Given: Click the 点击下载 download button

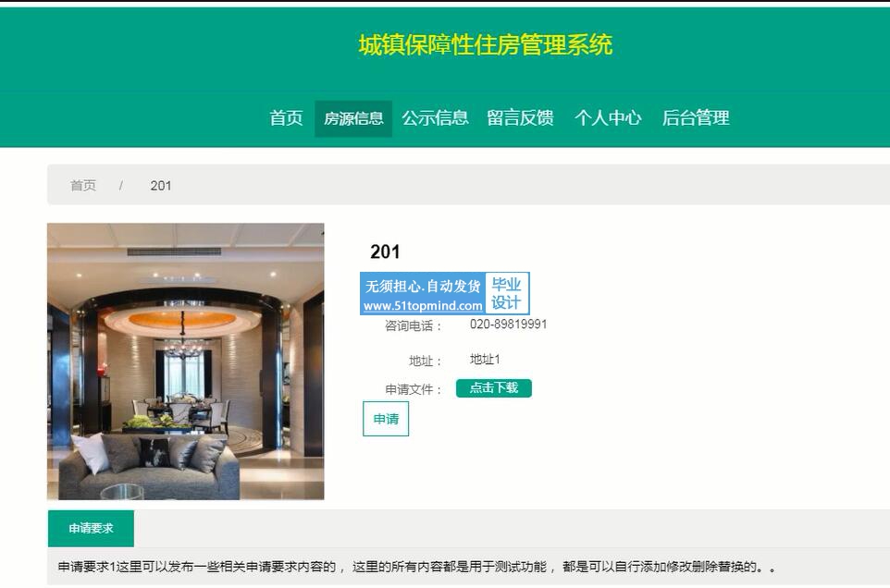Looking at the screenshot, I should [x=494, y=388].
